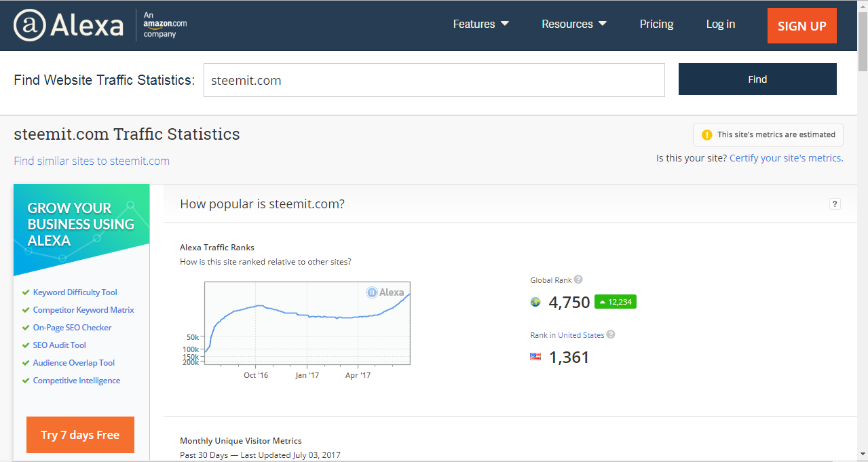Image resolution: width=868 pixels, height=462 pixels.
Task: Click the page vertical scrollbar thumb
Action: click(x=863, y=40)
